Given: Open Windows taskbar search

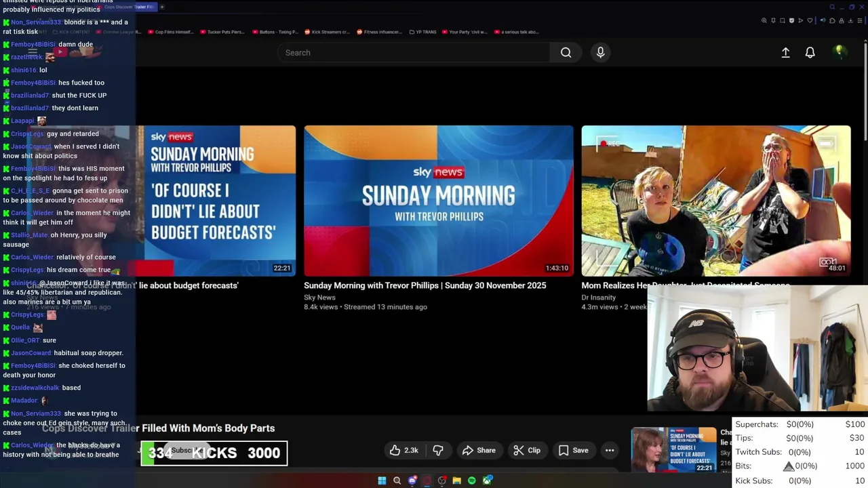Looking at the screenshot, I should [397, 481].
